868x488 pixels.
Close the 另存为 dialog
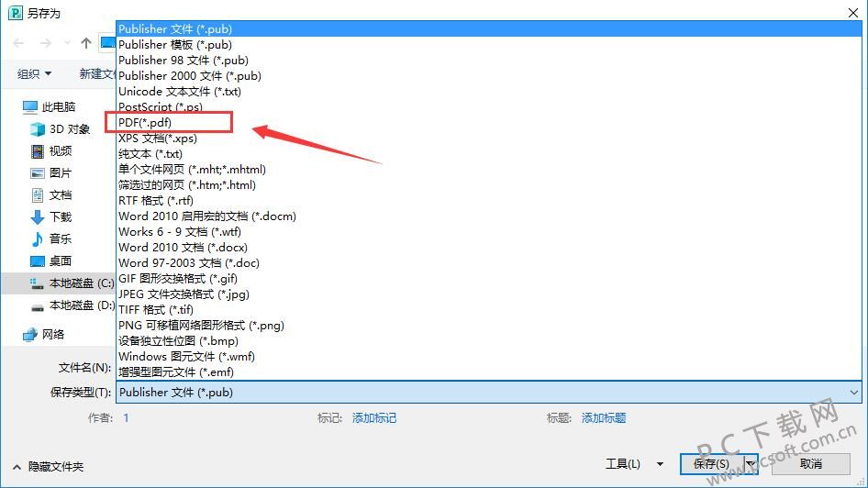point(853,12)
